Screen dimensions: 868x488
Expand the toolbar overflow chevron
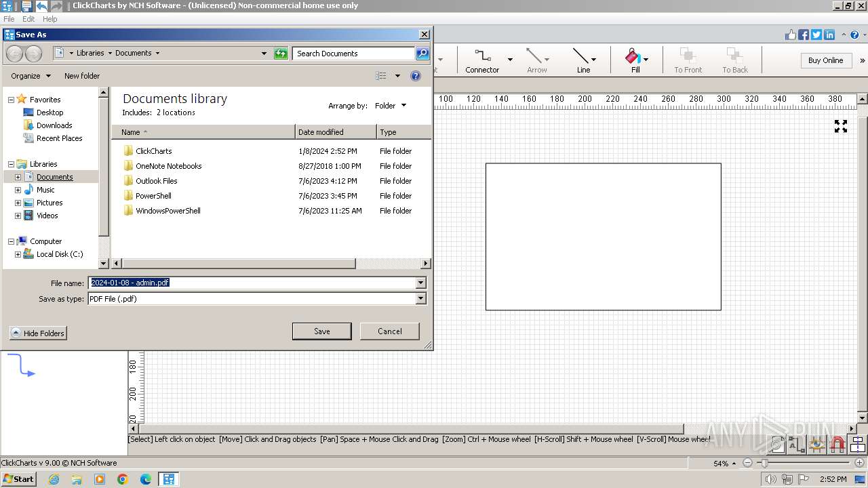pyautogui.click(x=863, y=60)
